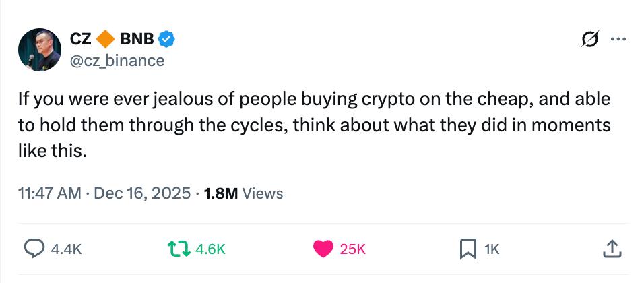Click the green repost arrows icon
The height and width of the screenshot is (283, 644).
click(179, 249)
